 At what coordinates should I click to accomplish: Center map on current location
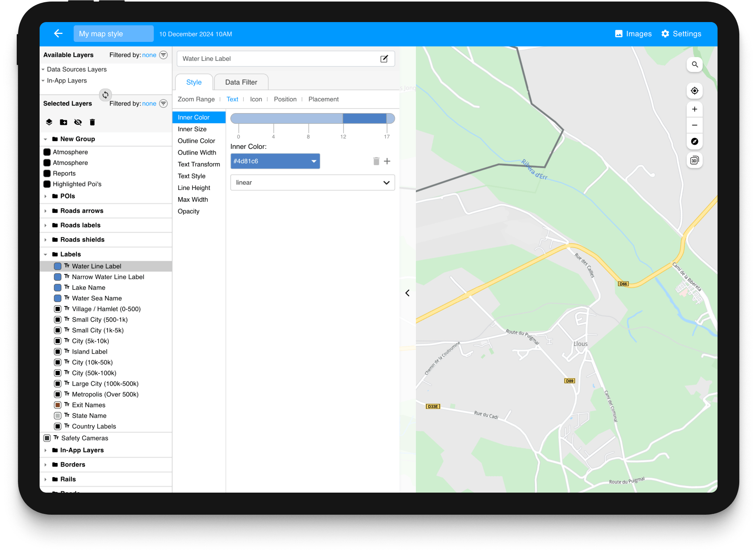(695, 91)
